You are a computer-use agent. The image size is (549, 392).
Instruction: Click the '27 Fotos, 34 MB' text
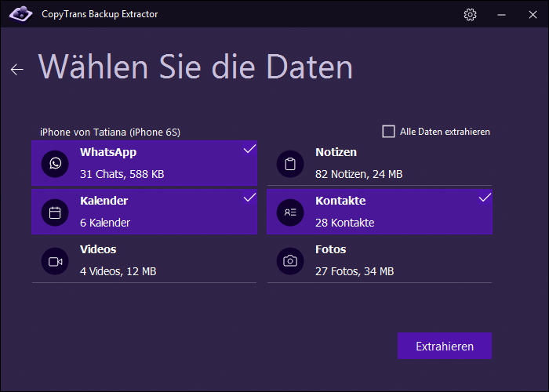click(x=354, y=271)
